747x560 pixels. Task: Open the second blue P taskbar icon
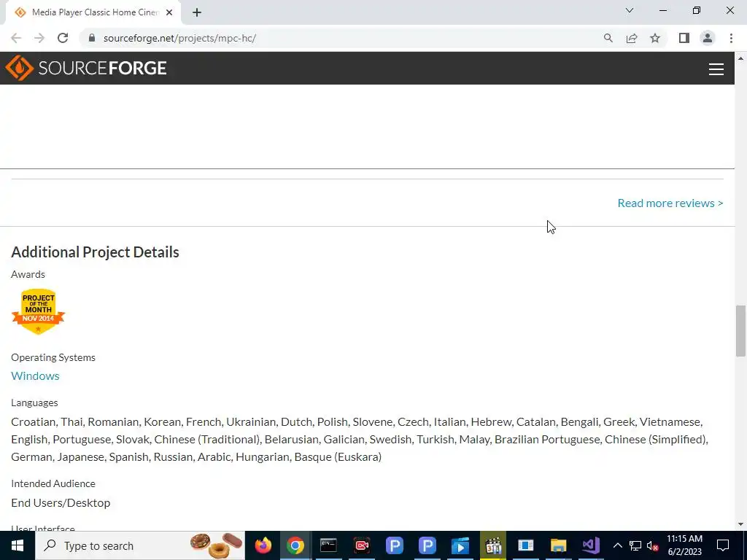[x=427, y=545]
